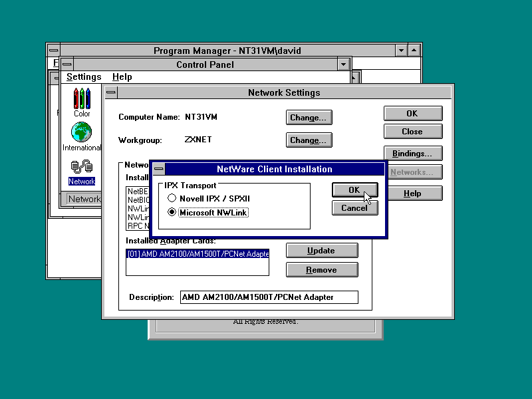Click OK in Network Settings
Image resolution: width=532 pixels, height=399 pixels.
coord(412,113)
